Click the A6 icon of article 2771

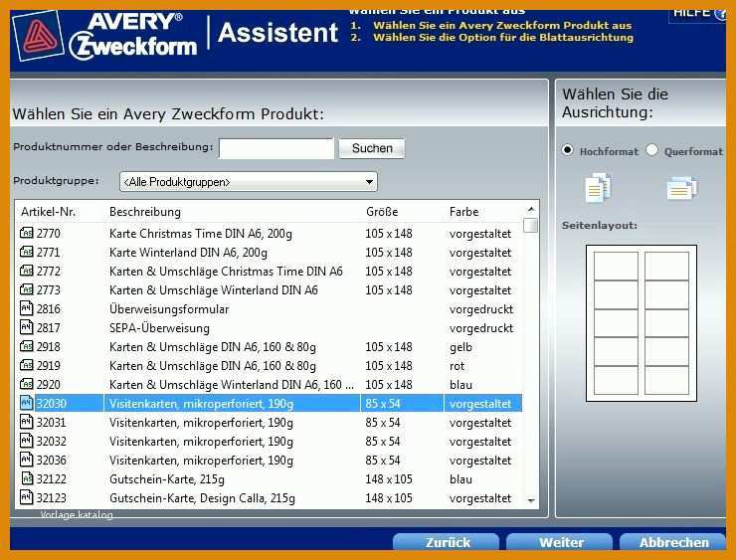coord(26,252)
